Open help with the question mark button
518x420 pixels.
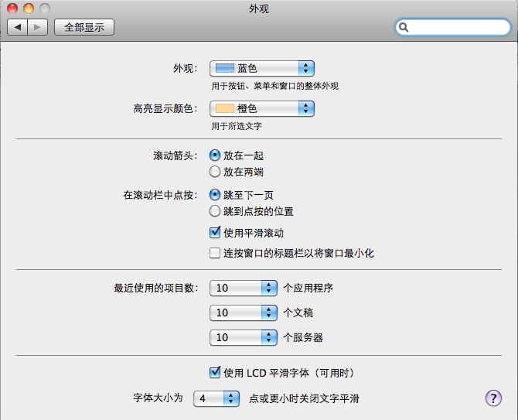pos(493,398)
